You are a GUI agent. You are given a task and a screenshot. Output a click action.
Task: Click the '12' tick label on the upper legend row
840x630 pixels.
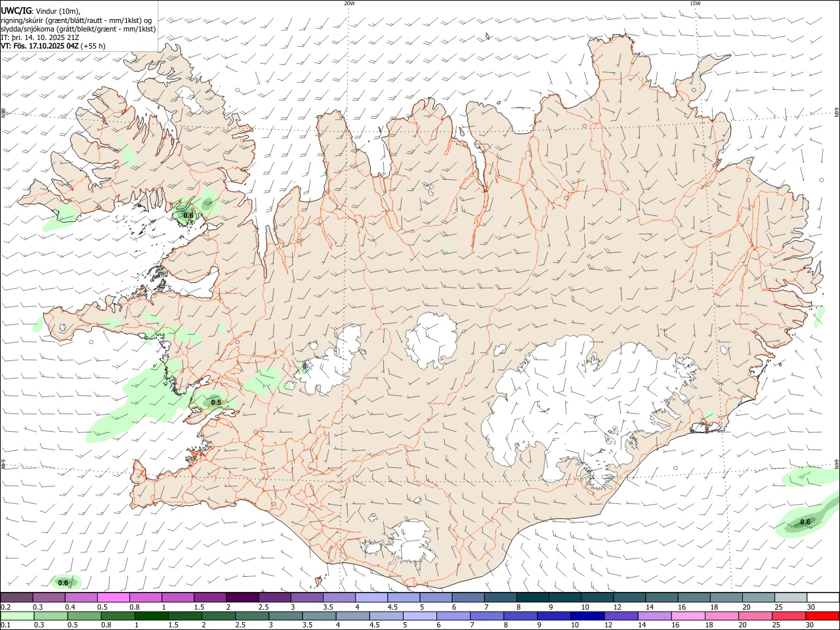tap(617, 607)
